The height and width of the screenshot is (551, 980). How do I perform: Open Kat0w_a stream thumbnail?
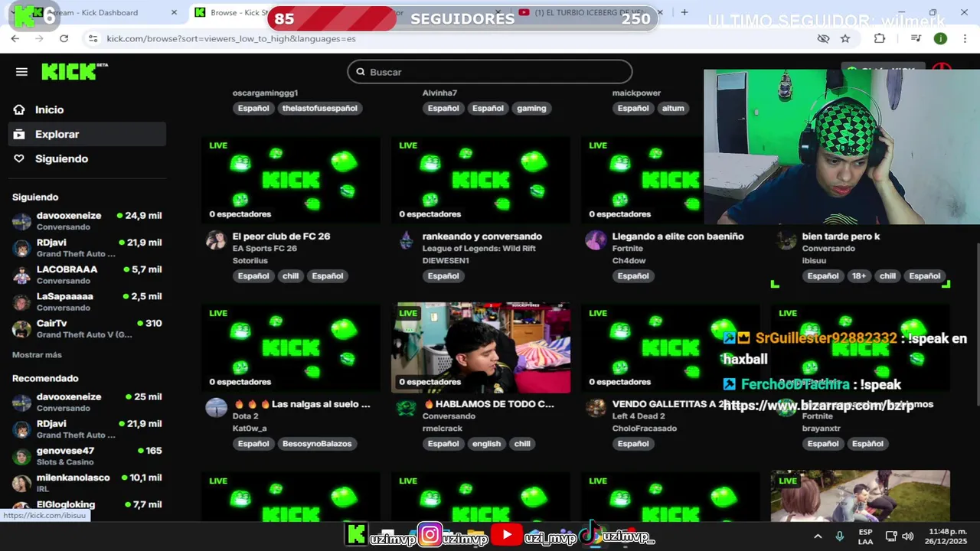pos(291,347)
